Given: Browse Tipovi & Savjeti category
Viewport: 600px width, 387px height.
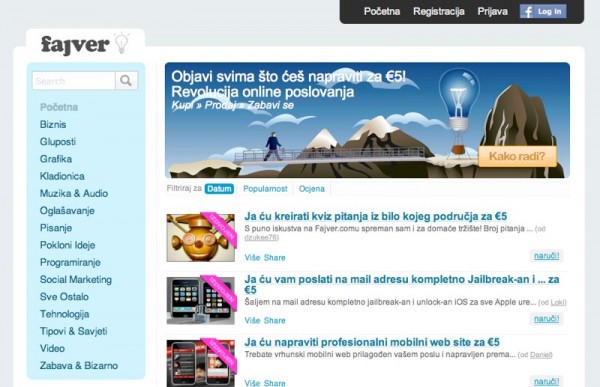Looking at the screenshot, I should pos(73,331).
